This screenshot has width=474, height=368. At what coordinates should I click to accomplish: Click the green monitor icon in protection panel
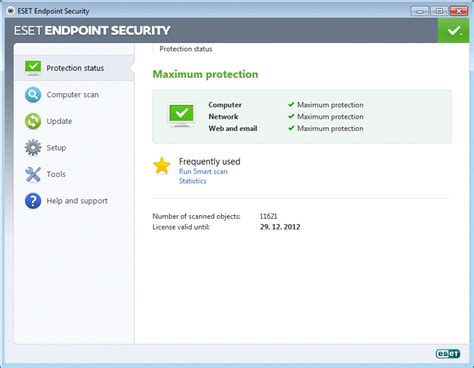coord(181,116)
